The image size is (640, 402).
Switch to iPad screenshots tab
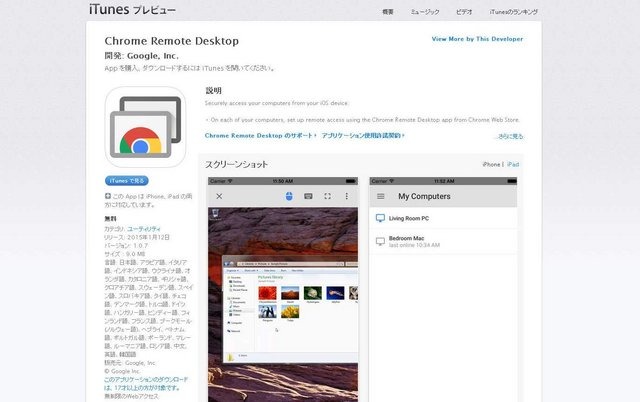pos(513,164)
